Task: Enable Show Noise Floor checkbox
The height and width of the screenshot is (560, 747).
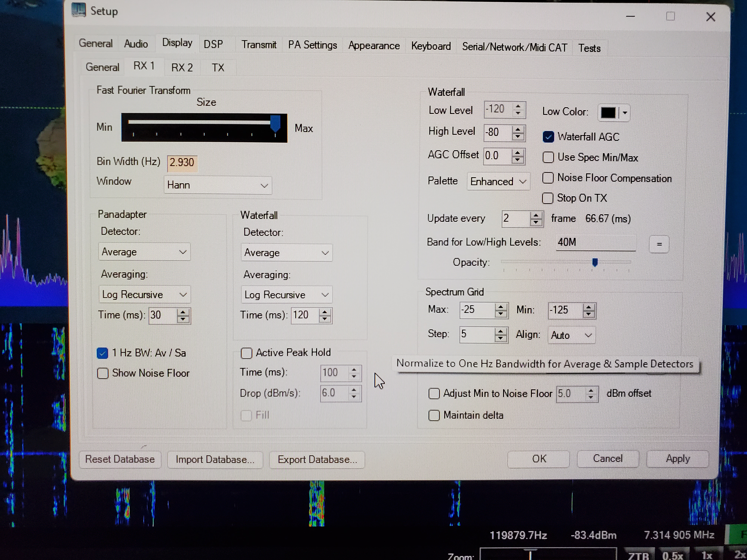Action: click(x=103, y=373)
